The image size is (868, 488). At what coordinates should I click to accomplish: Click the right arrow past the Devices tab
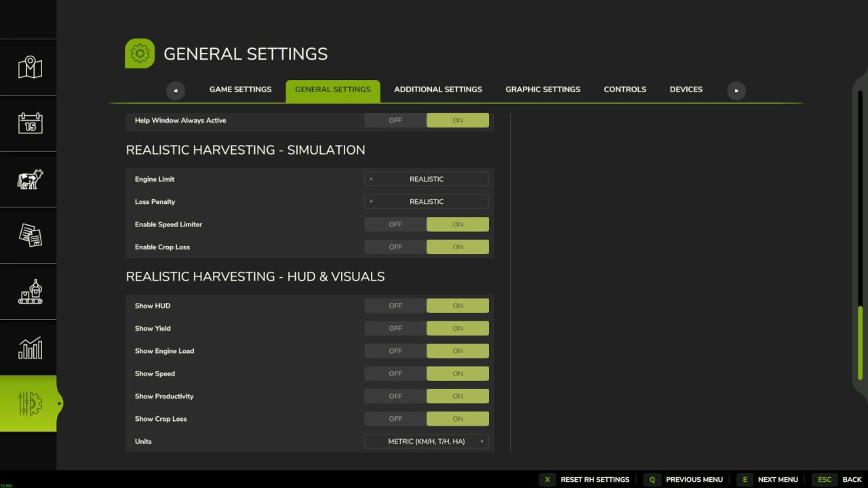pyautogui.click(x=736, y=90)
